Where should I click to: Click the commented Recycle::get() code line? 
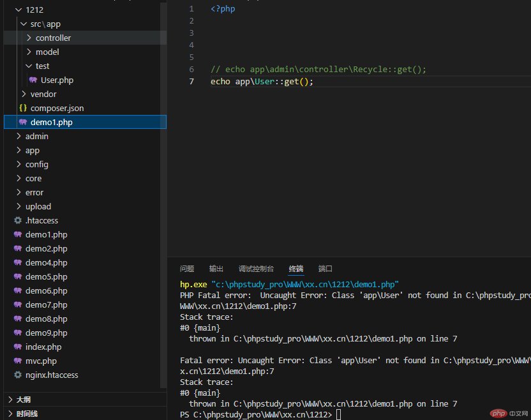point(318,70)
